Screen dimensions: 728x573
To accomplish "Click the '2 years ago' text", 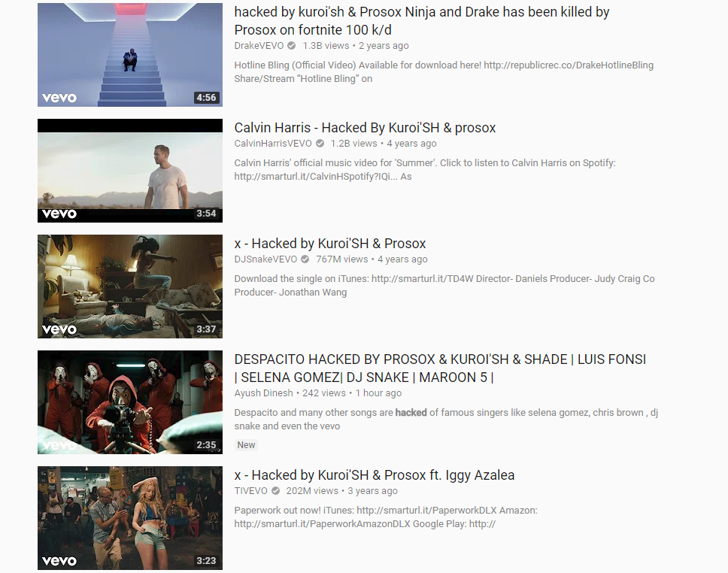I will click(384, 46).
